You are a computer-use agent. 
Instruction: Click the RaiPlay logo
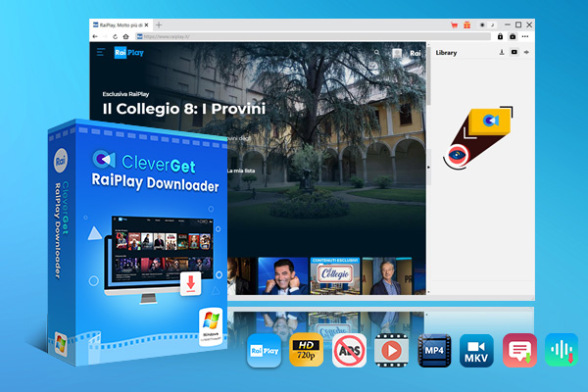tap(129, 53)
